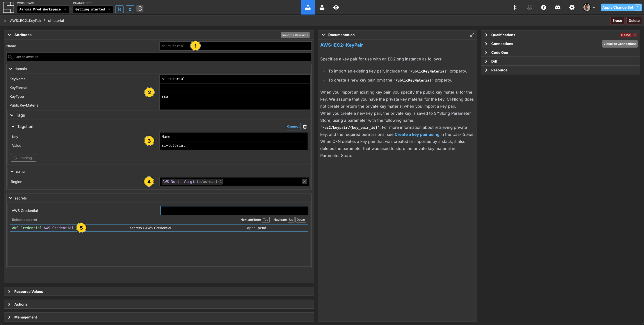Click Apply Change Set button
This screenshot has width=644, height=325.
click(621, 7)
